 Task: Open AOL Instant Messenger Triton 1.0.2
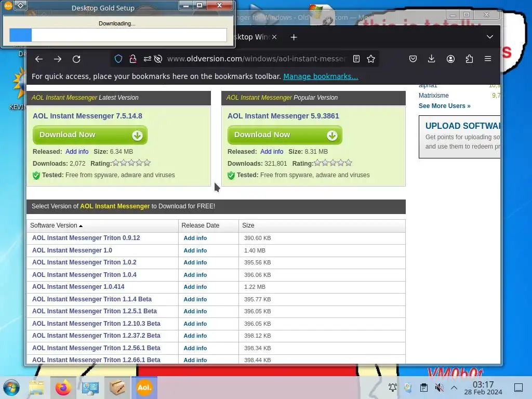click(x=85, y=262)
